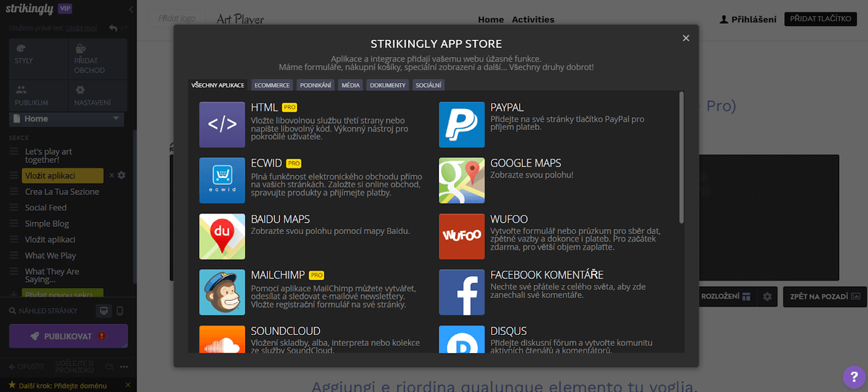Screen dimensions: 868x392
Task: Pick the Google Maps app icon
Action: click(461, 181)
